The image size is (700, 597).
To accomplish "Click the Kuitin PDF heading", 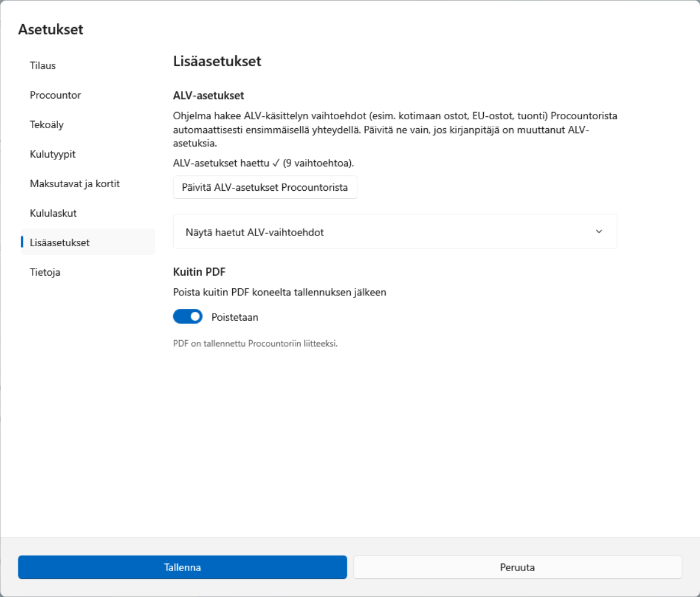I will click(199, 272).
